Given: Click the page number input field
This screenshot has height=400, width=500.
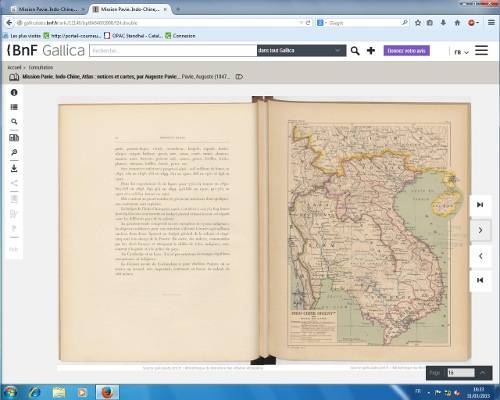Looking at the screenshot, I should pyautogui.click(x=461, y=372).
